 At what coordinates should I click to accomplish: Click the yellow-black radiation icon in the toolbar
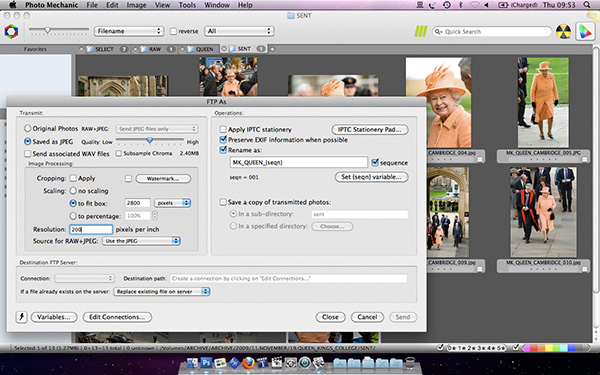tap(563, 32)
